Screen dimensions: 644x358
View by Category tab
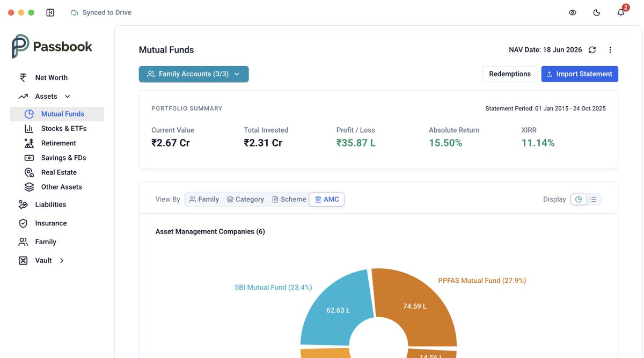245,199
